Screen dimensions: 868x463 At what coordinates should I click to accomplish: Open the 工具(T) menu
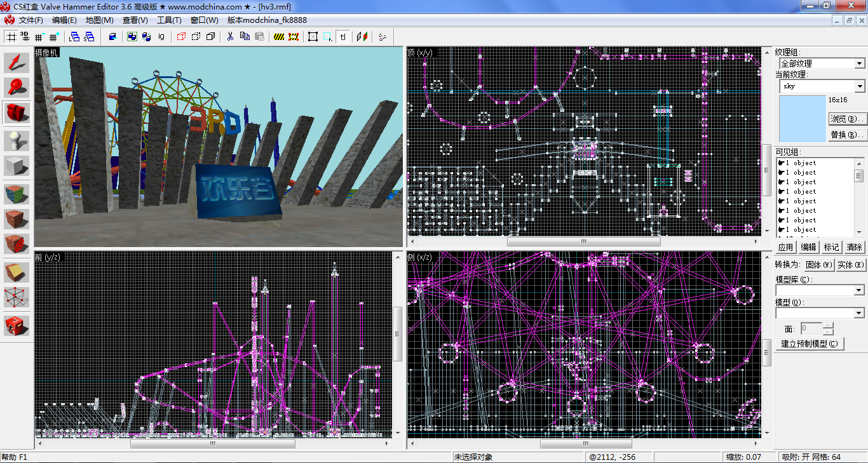[169, 20]
